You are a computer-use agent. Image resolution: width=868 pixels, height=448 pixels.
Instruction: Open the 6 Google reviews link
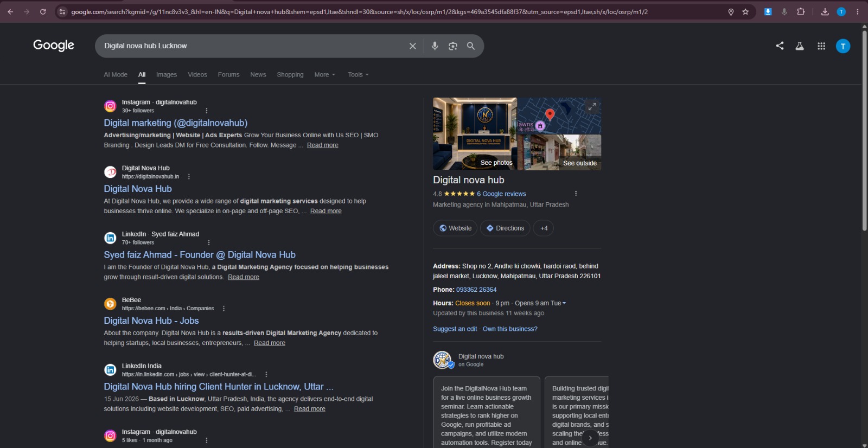[x=501, y=194]
